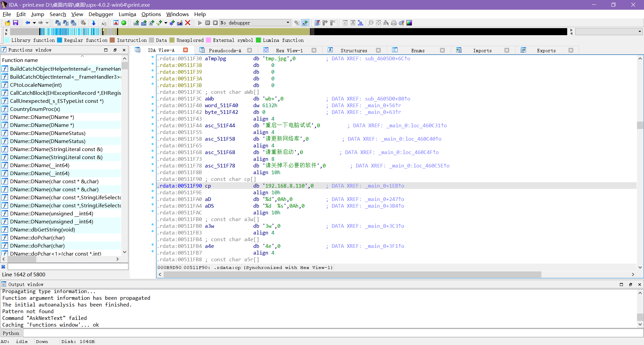The height and width of the screenshot is (345, 644).
Task: Click the Regular function blue legend swatch
Action: coord(60,40)
